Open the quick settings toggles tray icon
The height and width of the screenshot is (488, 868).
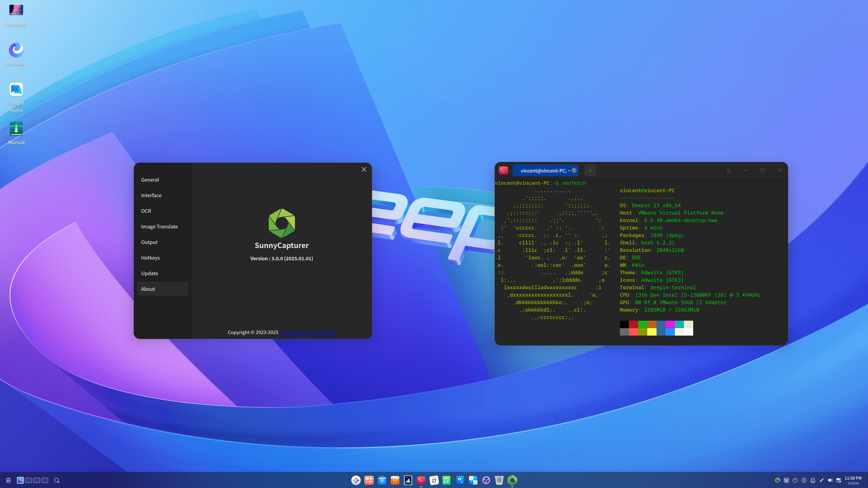click(x=839, y=480)
